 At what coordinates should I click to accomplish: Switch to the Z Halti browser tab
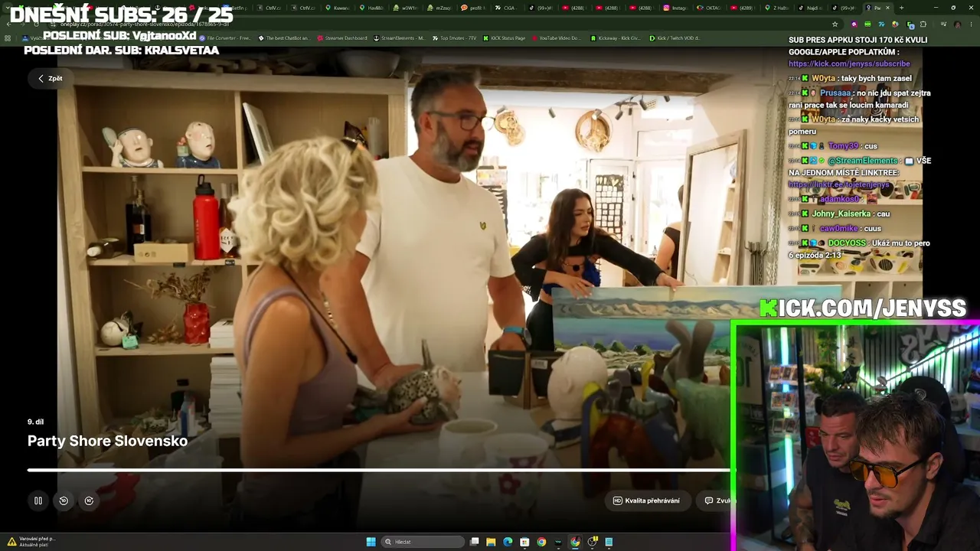776,8
